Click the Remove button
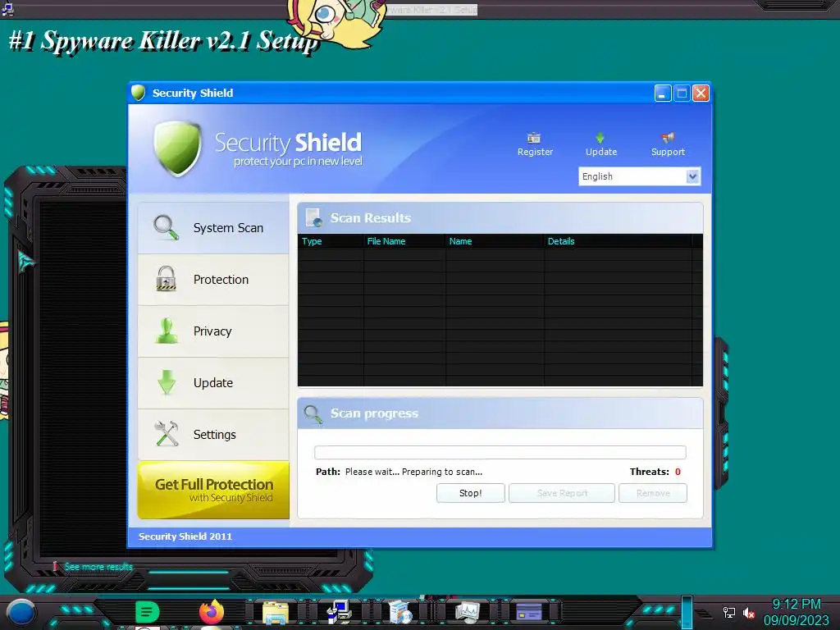This screenshot has height=630, width=840. [x=652, y=493]
